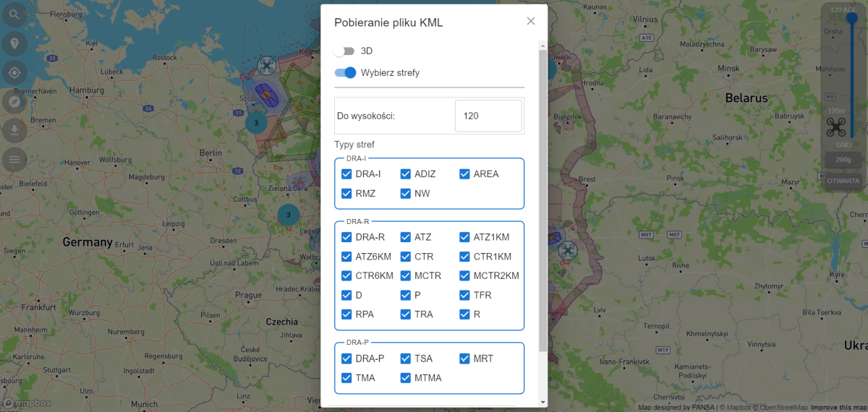Uncheck the MRT checkbox
The height and width of the screenshot is (412, 868).
(464, 359)
